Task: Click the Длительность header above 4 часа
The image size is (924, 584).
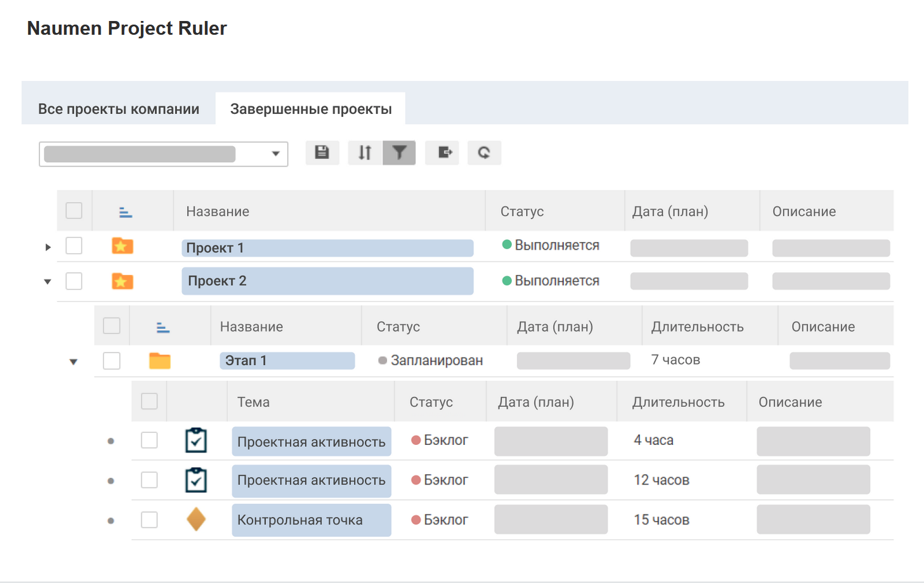Action: [678, 402]
